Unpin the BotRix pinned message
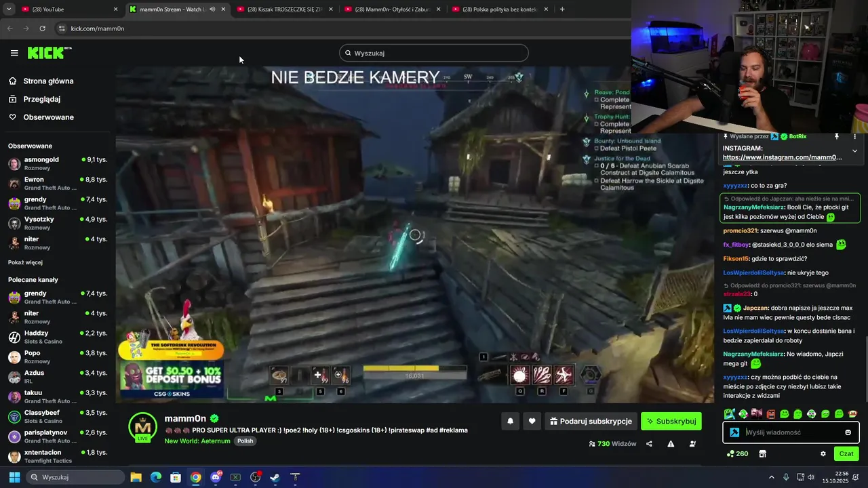868x488 pixels. pos(837,136)
